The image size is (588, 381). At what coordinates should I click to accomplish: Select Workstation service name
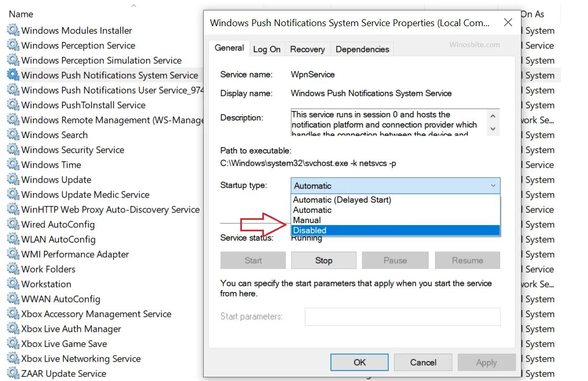point(46,284)
